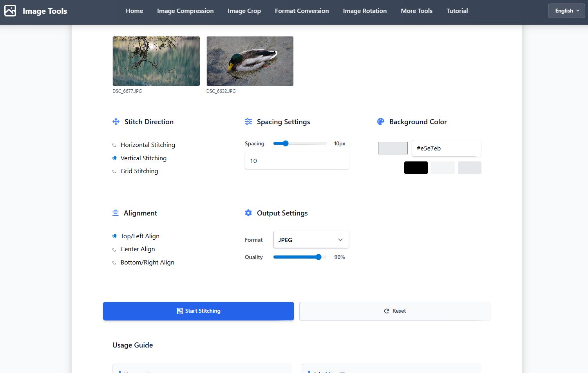Click the DSC_6677.JPG filename text
This screenshot has height=373, width=588.
tap(127, 91)
